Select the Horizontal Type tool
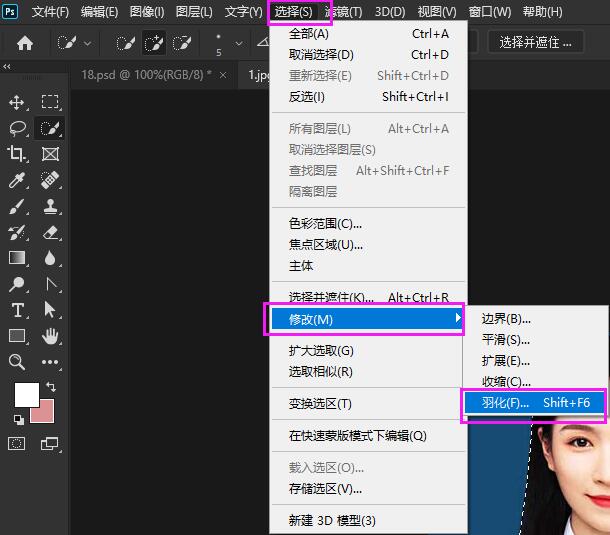 pyautogui.click(x=17, y=310)
